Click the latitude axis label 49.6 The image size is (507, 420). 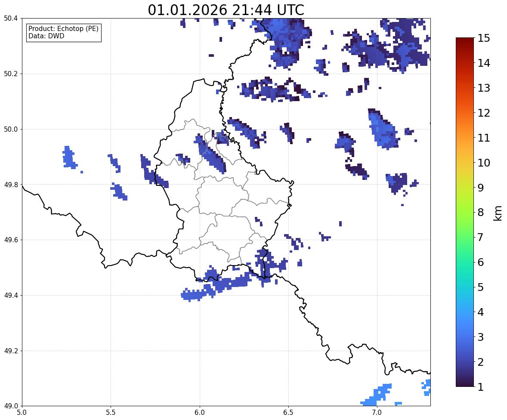click(11, 240)
